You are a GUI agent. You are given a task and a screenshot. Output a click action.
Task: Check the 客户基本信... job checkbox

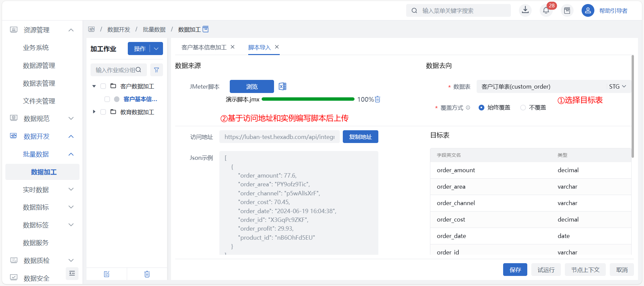click(107, 99)
